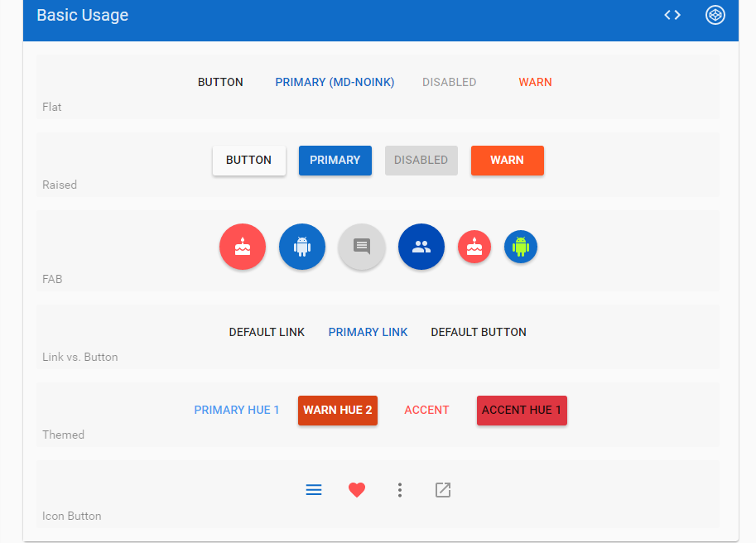Viewport: 756px width, 543px height.
Task: Open the CodePen edit icon
Action: (x=715, y=15)
